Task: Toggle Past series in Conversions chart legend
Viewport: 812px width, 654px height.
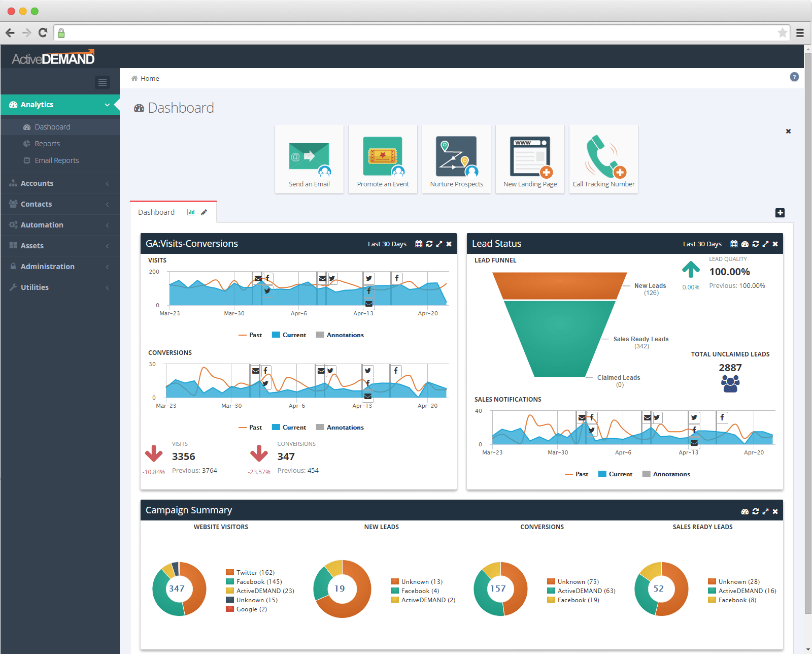Action: pos(250,428)
